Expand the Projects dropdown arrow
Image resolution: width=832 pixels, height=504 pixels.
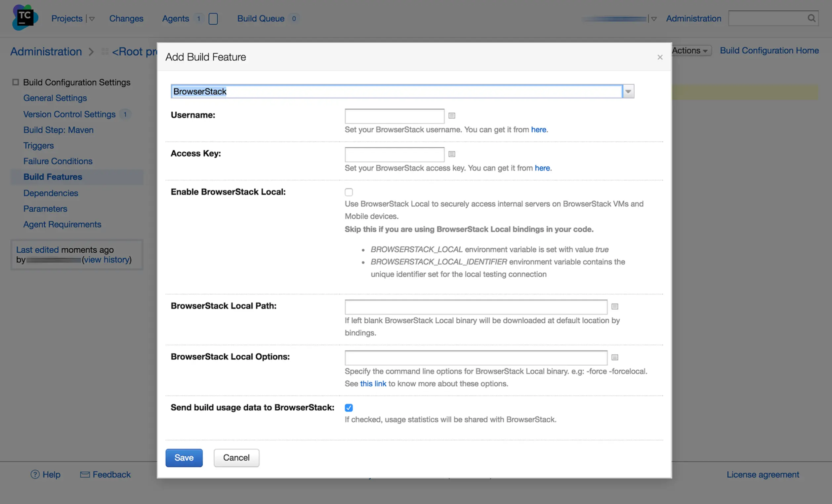92,19
